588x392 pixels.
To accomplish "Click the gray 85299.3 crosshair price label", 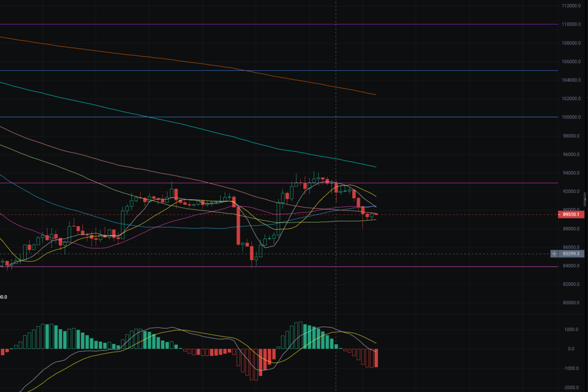I will click(571, 254).
